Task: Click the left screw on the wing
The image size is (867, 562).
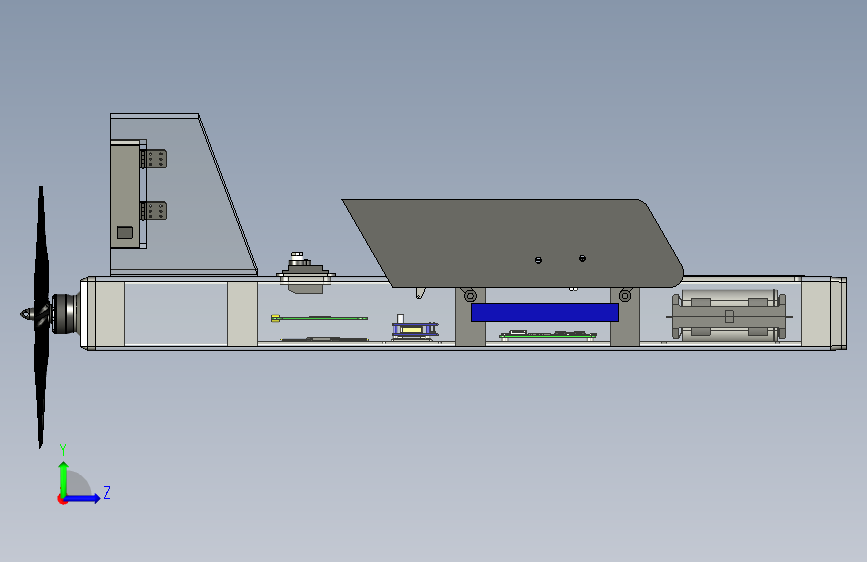Action: click(x=539, y=260)
